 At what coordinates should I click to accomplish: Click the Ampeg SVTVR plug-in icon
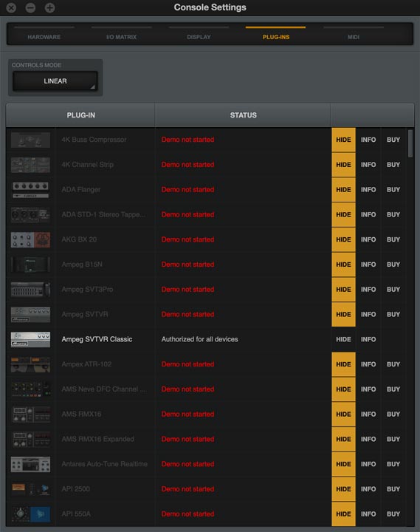(30, 315)
